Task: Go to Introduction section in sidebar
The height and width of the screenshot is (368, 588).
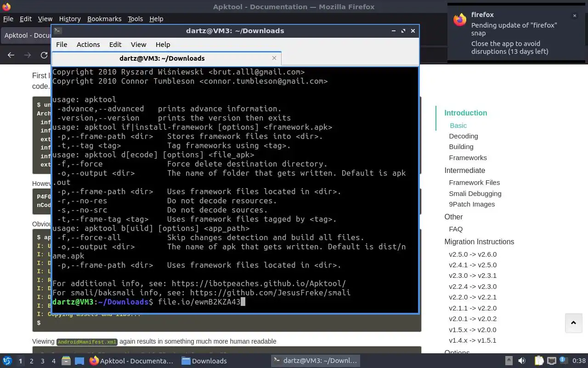Action: coord(465,113)
